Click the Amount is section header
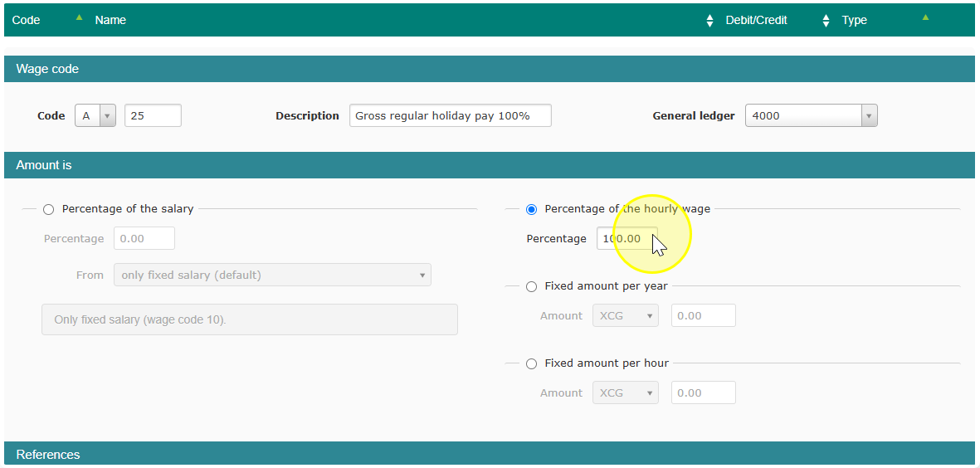This screenshot has width=980, height=468. 490,166
